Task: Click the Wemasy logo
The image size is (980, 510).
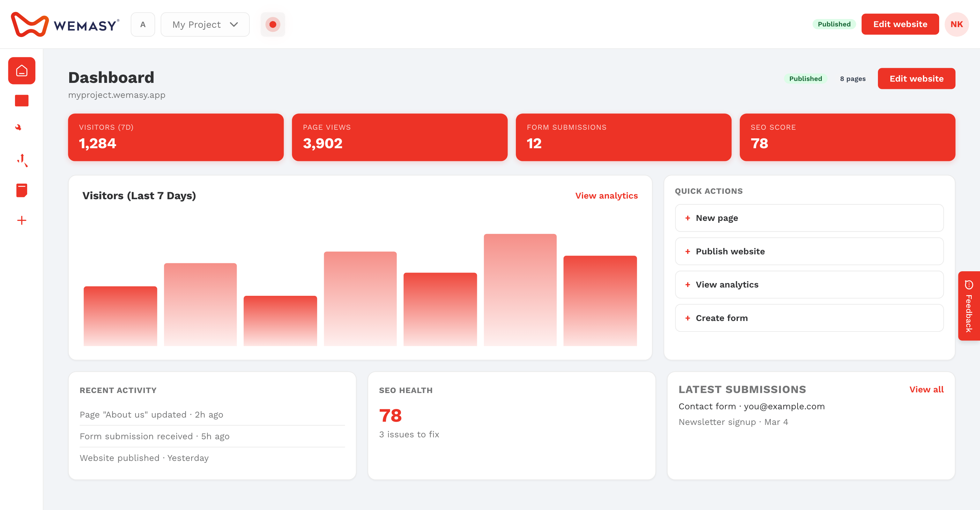Action: pyautogui.click(x=65, y=25)
